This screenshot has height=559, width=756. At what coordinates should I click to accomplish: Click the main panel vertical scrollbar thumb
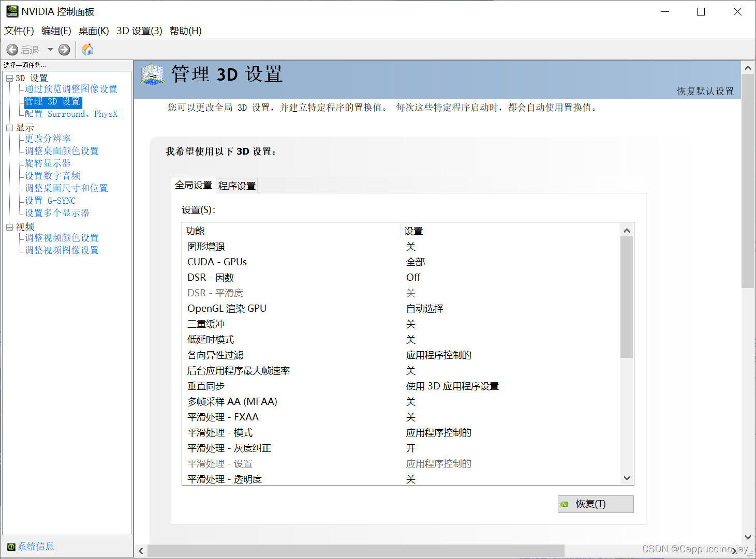coord(748,181)
